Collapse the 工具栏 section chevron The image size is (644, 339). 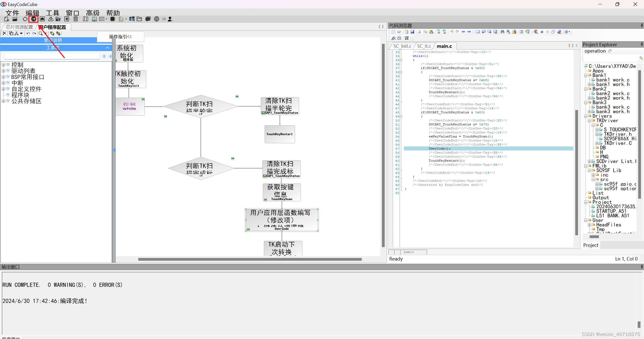click(108, 48)
